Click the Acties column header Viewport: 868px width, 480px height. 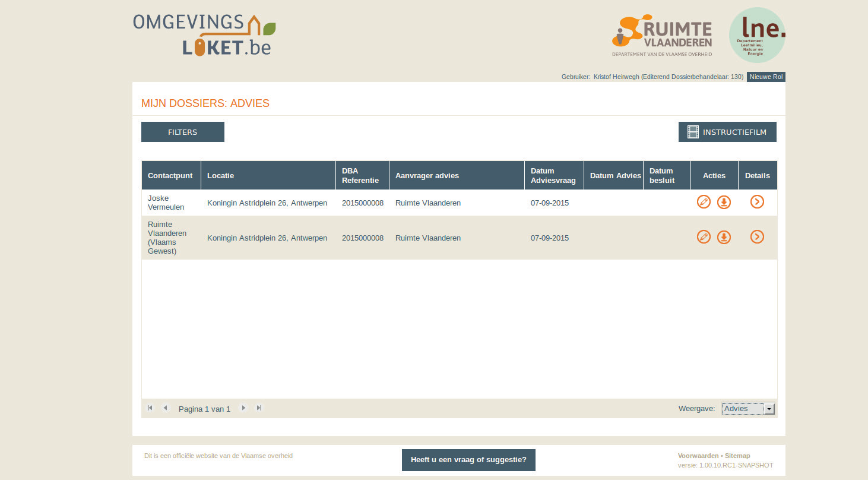(x=714, y=175)
